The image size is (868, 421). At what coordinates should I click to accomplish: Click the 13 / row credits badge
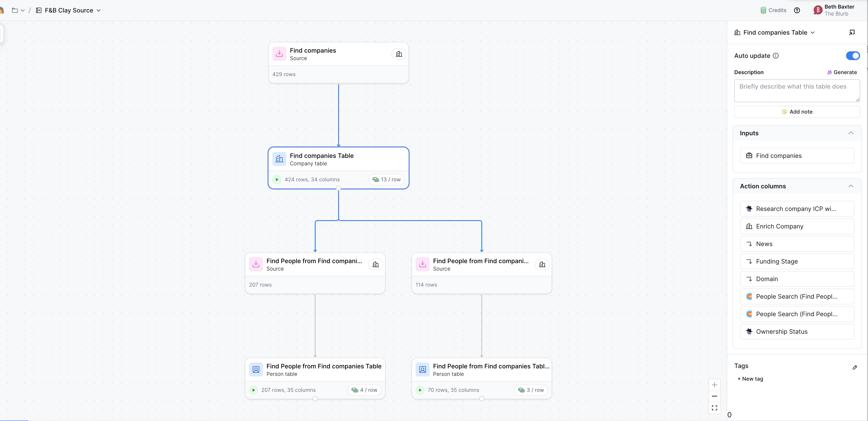tap(386, 180)
